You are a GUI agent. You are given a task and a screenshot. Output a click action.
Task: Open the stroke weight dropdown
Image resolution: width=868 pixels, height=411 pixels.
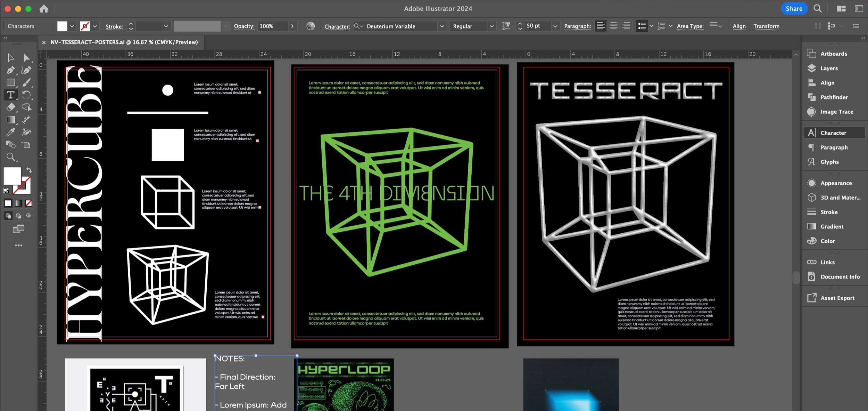tap(166, 26)
